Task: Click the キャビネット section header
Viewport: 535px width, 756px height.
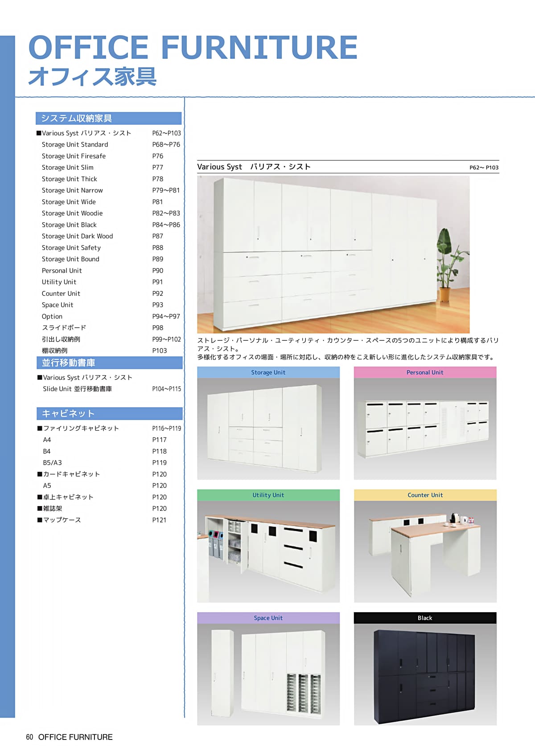Action: [109, 413]
